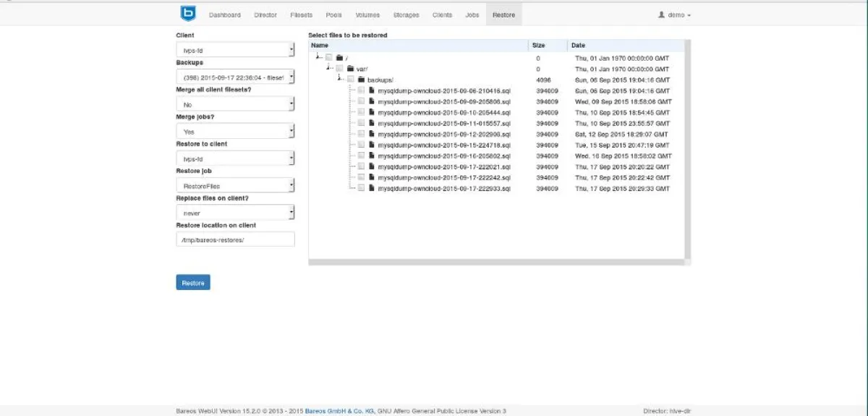Image resolution: width=868 pixels, height=416 pixels.
Task: Click the var/ folder icon
Action: pyautogui.click(x=350, y=68)
